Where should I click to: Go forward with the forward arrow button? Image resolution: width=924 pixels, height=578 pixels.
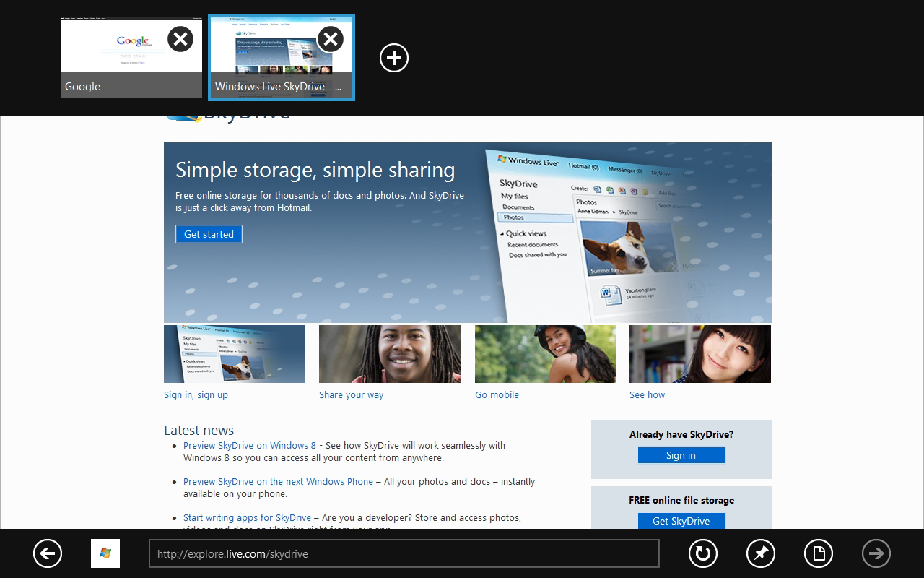pos(876,553)
